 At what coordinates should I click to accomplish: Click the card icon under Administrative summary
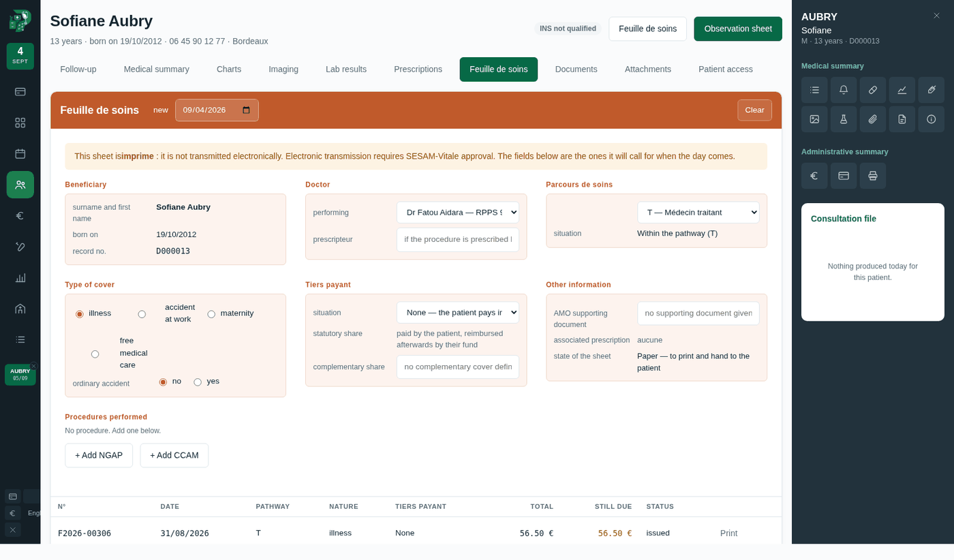coord(844,176)
